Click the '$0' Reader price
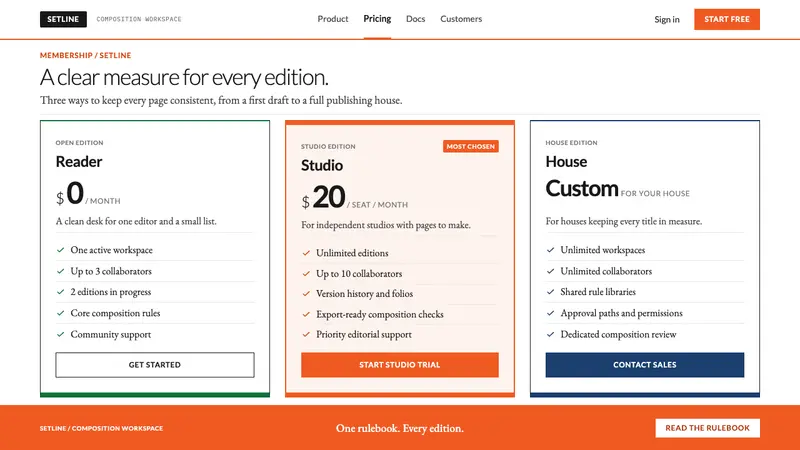The image size is (800, 450). coord(70,193)
